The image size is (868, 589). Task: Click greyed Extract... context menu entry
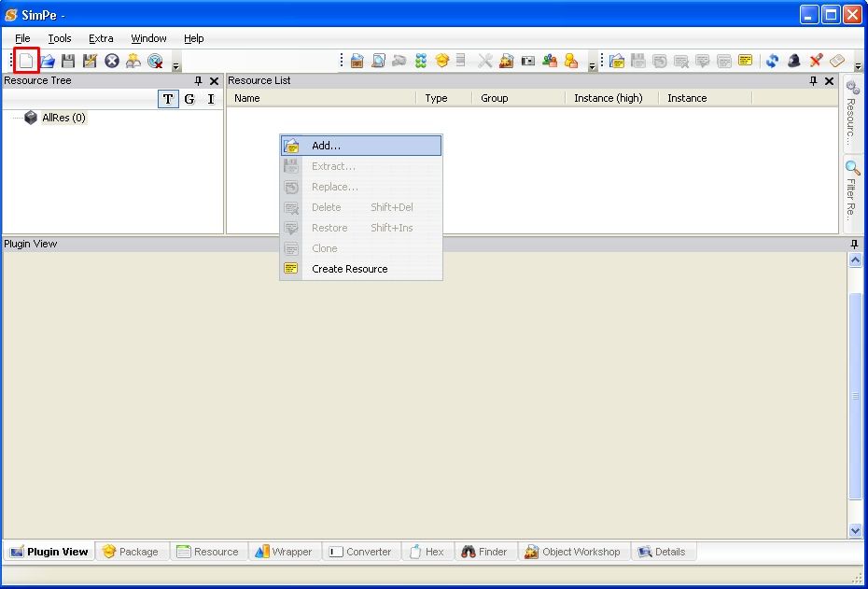(361, 166)
